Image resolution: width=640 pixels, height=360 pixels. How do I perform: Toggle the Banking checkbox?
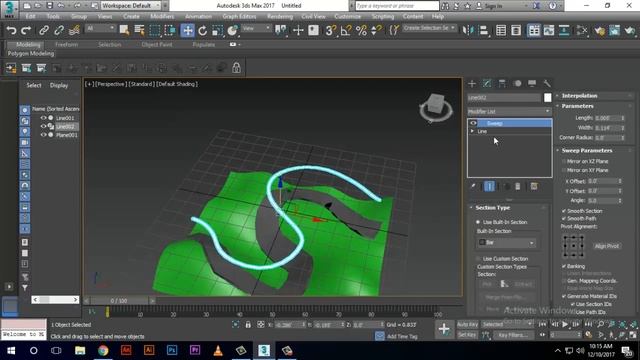pos(564,266)
